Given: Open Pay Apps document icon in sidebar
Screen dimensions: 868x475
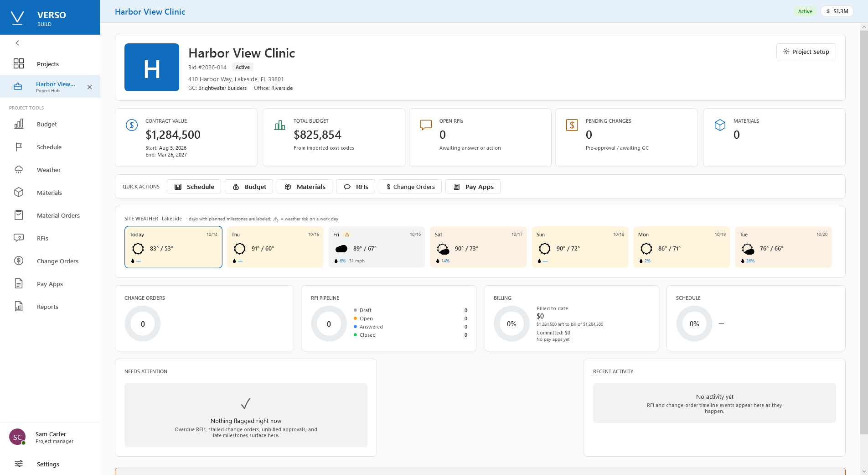Looking at the screenshot, I should pyautogui.click(x=19, y=284).
